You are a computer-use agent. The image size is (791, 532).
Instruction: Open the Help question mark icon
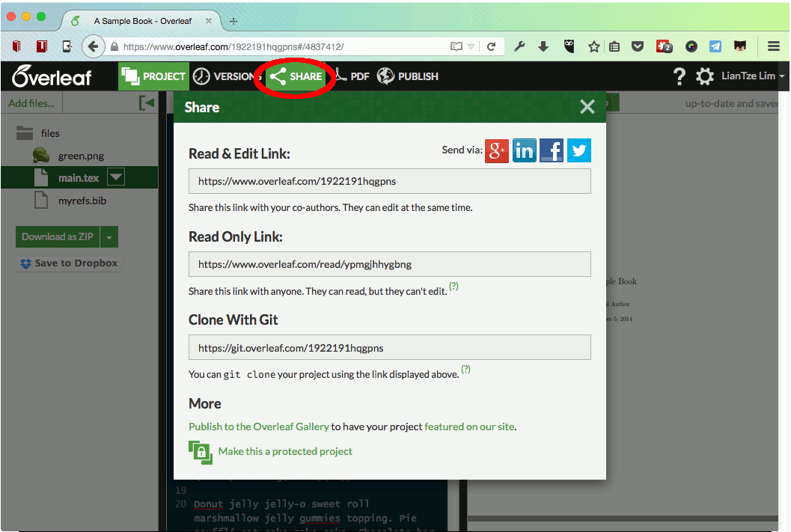[679, 76]
